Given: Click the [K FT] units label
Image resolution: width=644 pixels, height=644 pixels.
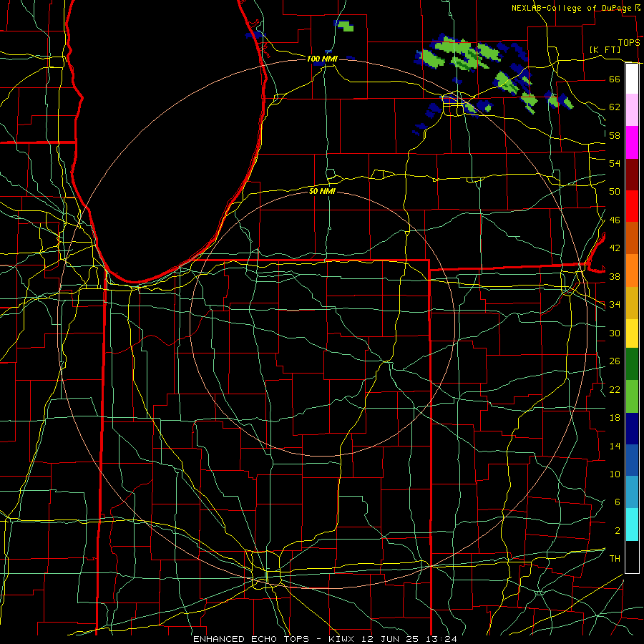Looking at the screenshot, I should click(605, 49).
